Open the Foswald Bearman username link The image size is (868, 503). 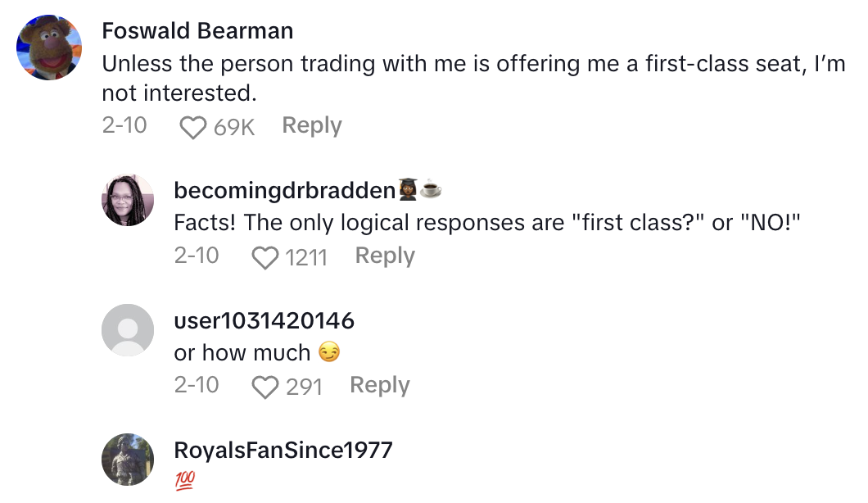[197, 31]
